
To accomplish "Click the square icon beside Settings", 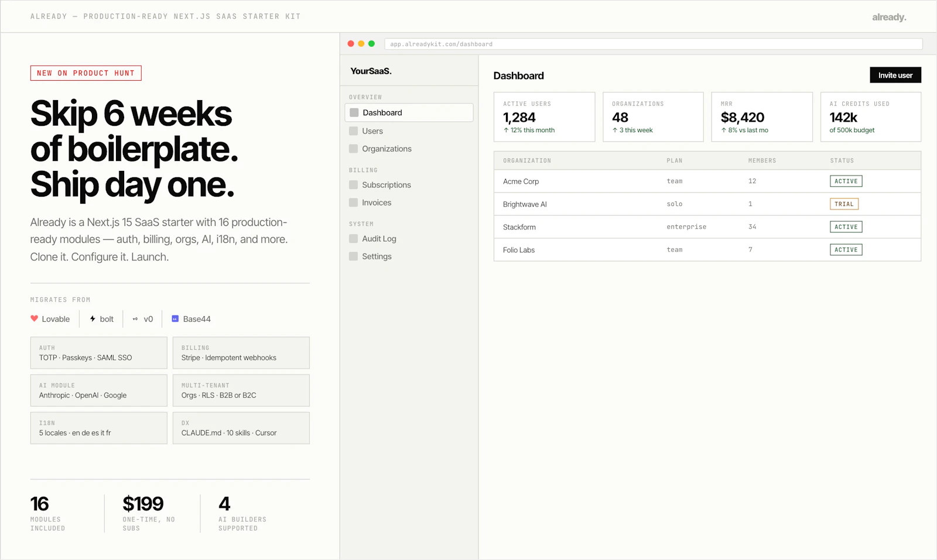I will coord(353,256).
